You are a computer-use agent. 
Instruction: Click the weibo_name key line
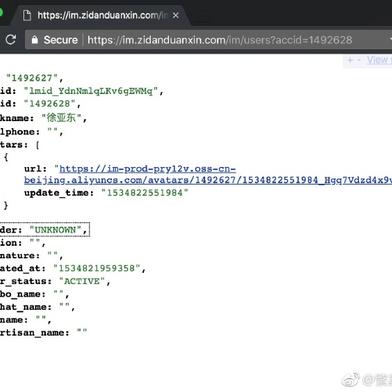[34, 294]
